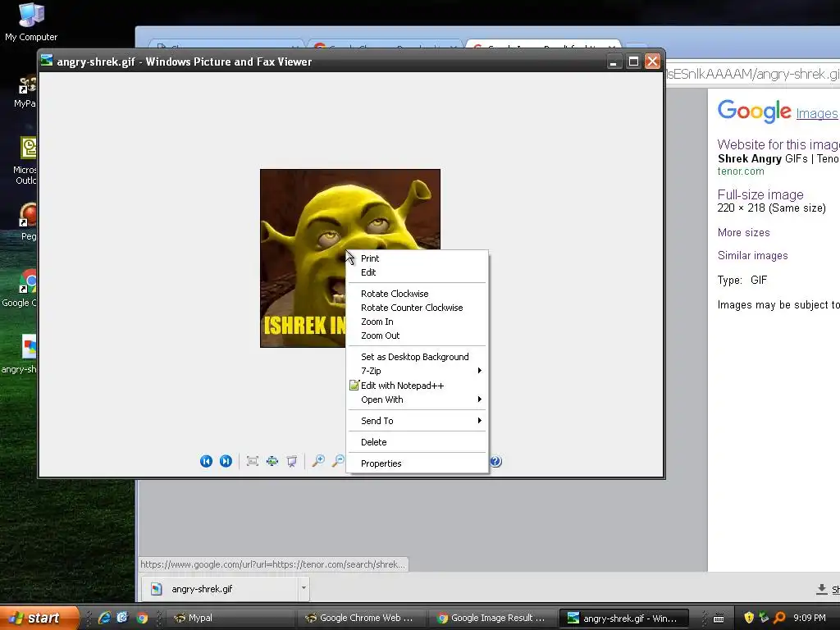Click Best Fit toolbar icon

pos(253,461)
